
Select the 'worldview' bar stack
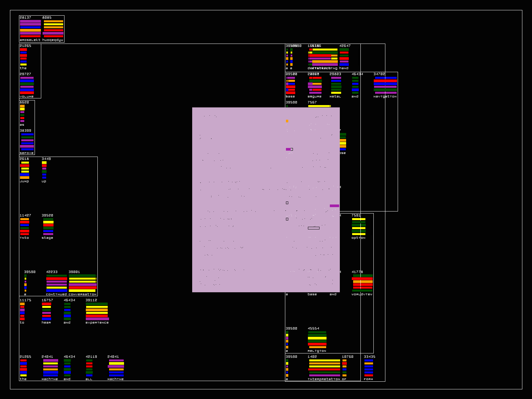pyautogui.click(x=362, y=283)
